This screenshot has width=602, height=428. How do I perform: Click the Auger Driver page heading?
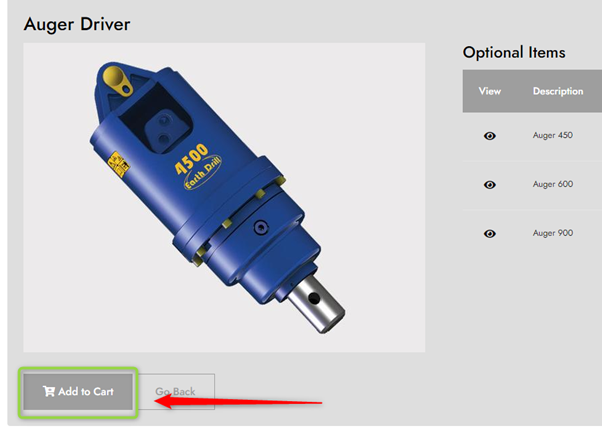77,25
